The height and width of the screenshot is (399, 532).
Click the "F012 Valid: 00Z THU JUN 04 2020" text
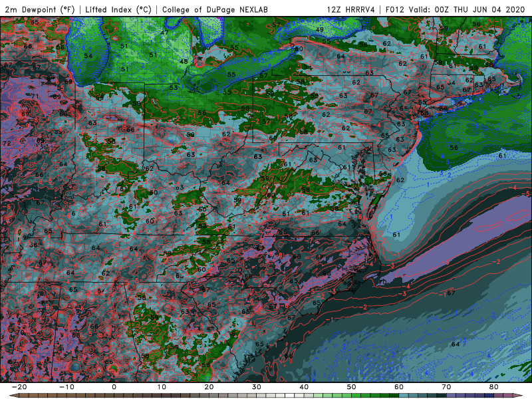456,9
